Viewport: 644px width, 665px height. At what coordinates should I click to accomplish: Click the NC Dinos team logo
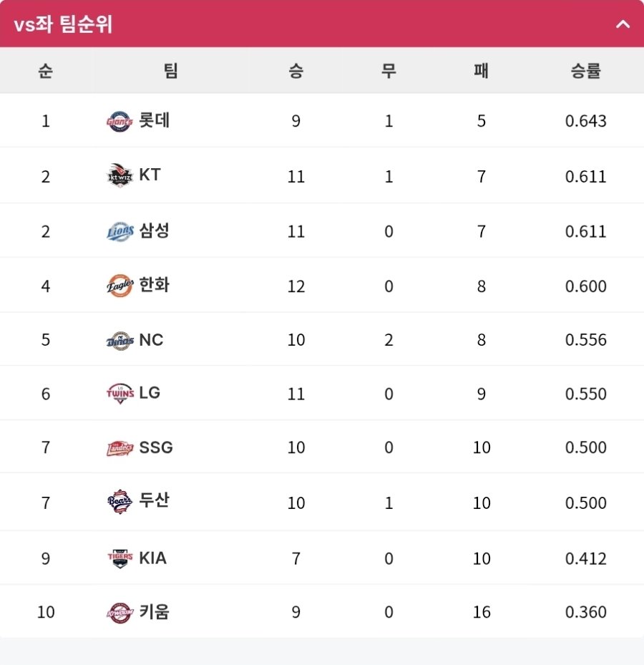point(120,341)
